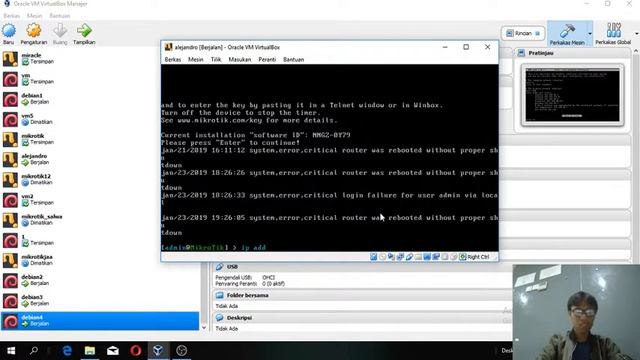Click details pane scrollbar up arrow
Image resolution: width=640 pixels, height=360 pixels.
pyautogui.click(x=636, y=51)
